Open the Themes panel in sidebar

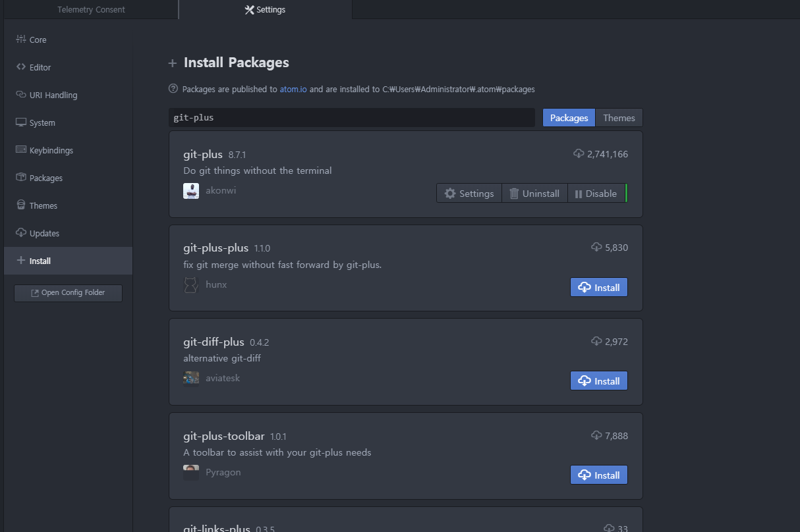[x=68, y=205]
